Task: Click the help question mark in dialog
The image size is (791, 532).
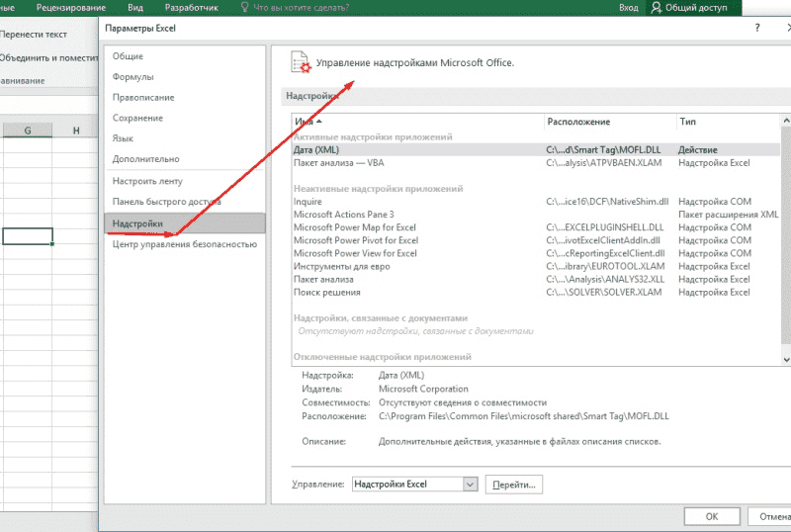Action: (x=757, y=28)
